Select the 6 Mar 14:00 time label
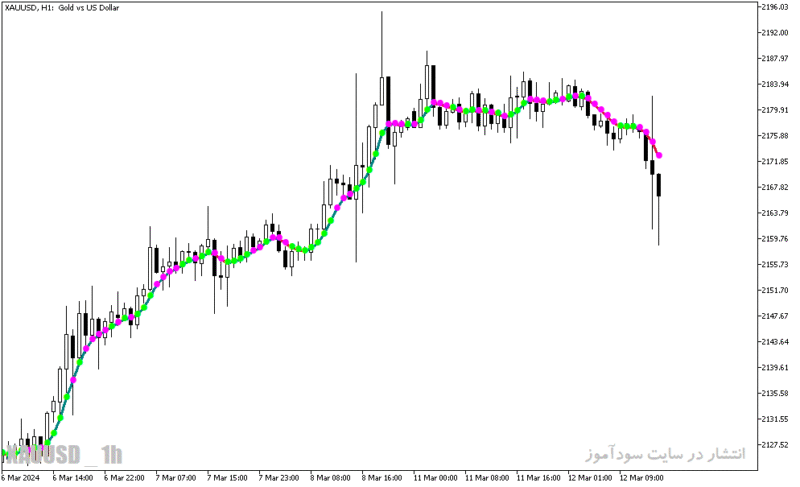The image size is (800, 487). 73,478
